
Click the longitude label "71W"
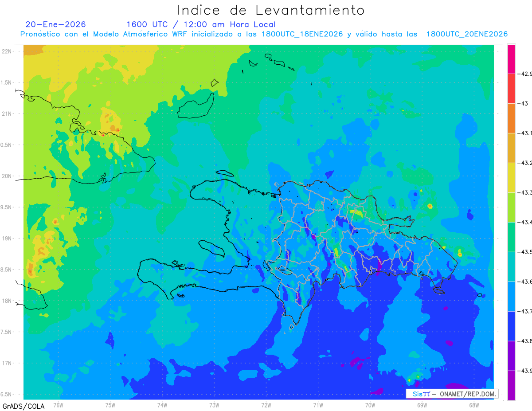[318, 405]
